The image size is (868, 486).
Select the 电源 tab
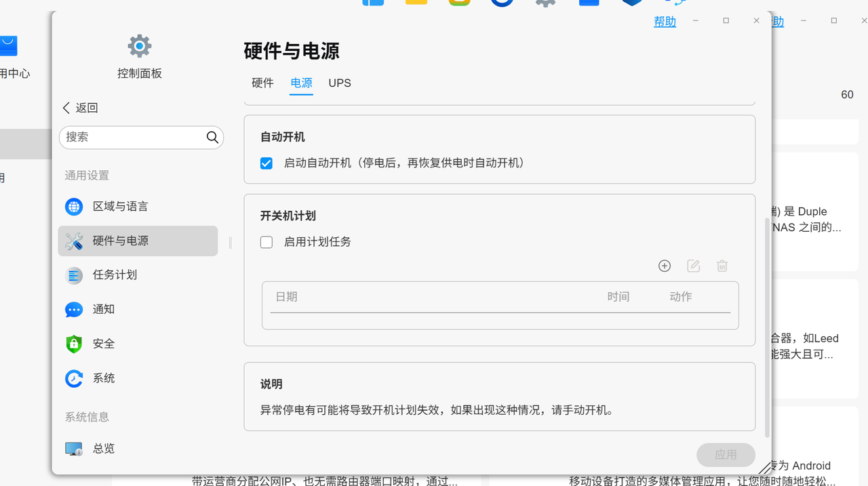[x=301, y=83]
